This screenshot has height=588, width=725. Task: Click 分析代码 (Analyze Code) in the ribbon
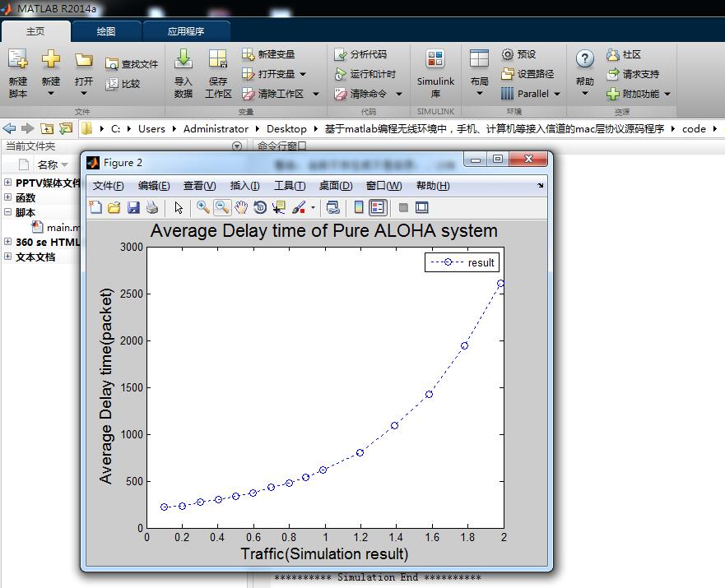[x=360, y=54]
